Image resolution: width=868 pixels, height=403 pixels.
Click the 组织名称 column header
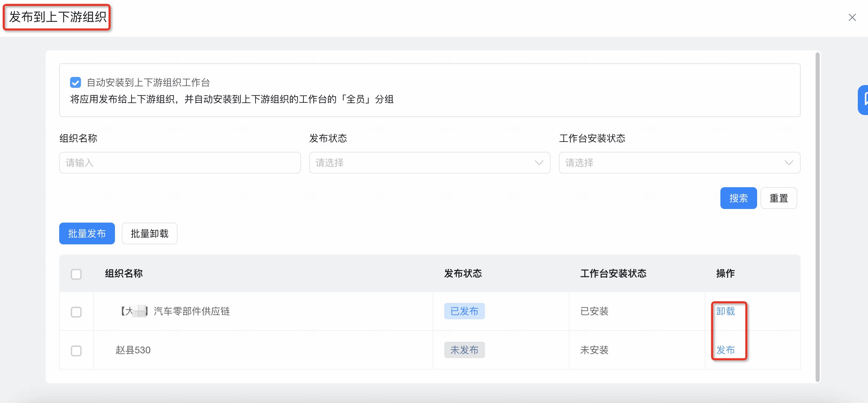pos(124,273)
